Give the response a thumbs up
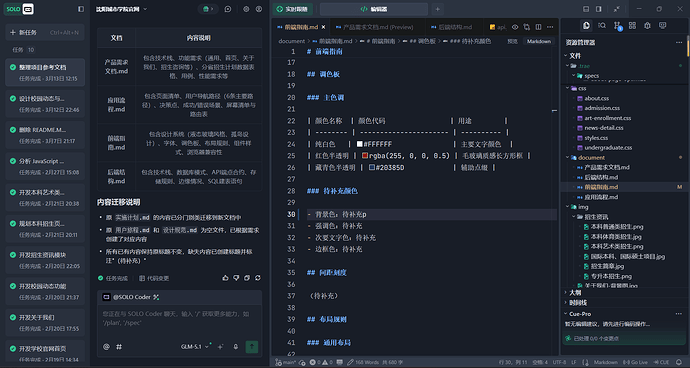The height and width of the screenshot is (368, 690). 226,278
